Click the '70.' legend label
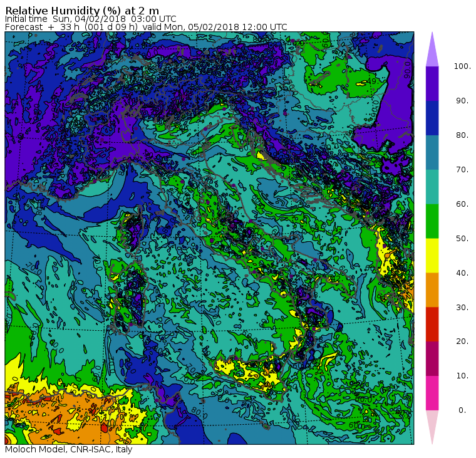This screenshot has height=458, width=476. (x=462, y=169)
